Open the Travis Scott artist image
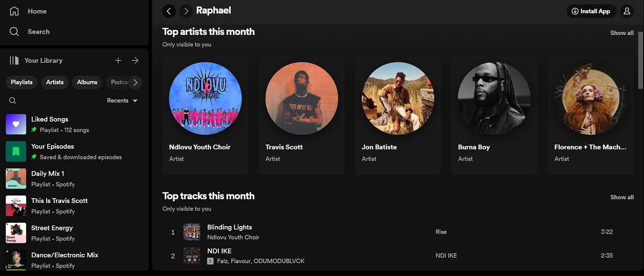 (x=302, y=98)
